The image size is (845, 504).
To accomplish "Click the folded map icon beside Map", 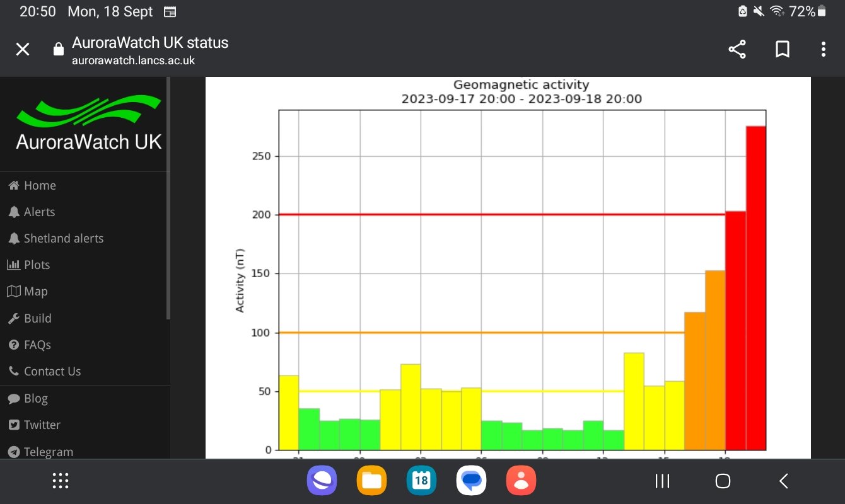I will 13,291.
